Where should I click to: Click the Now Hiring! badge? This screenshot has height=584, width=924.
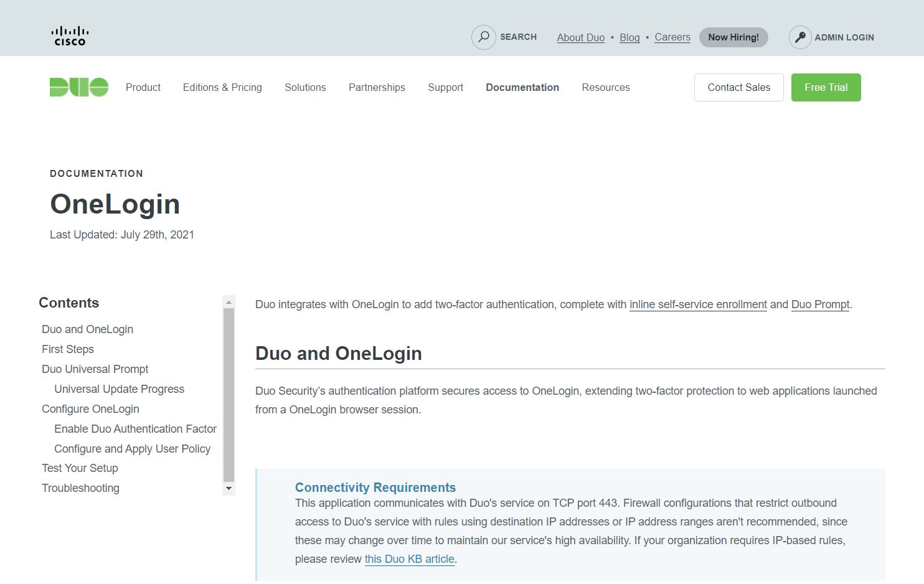tap(733, 37)
